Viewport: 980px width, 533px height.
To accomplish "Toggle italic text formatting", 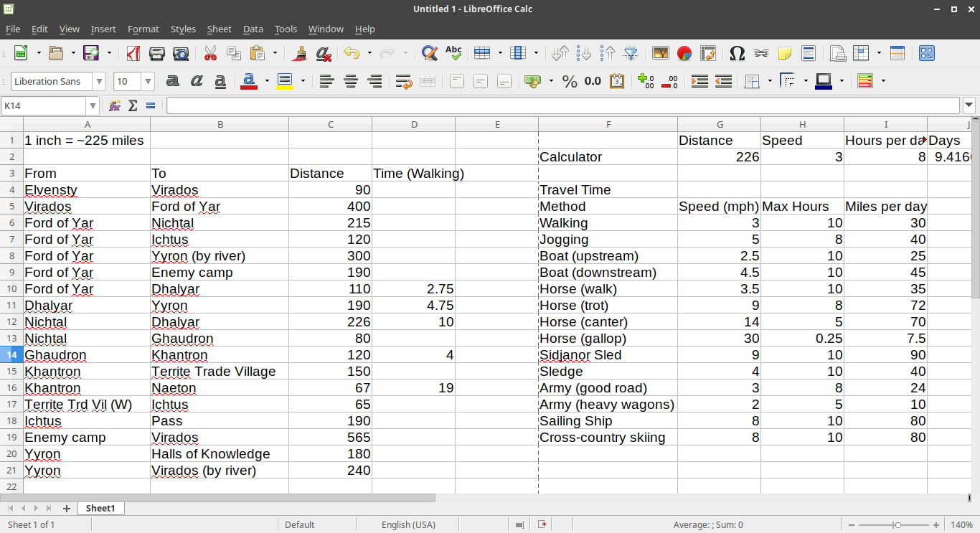I will click(x=197, y=81).
